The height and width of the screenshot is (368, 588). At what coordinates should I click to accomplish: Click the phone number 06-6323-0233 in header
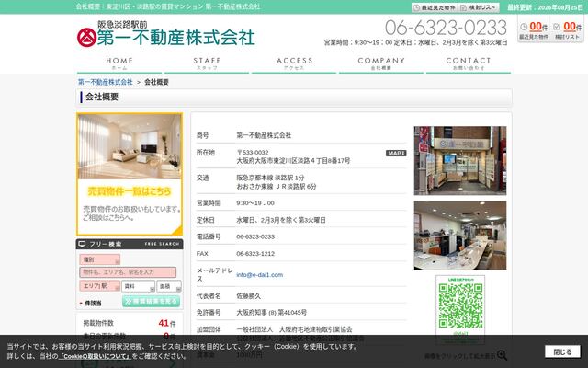(x=446, y=28)
